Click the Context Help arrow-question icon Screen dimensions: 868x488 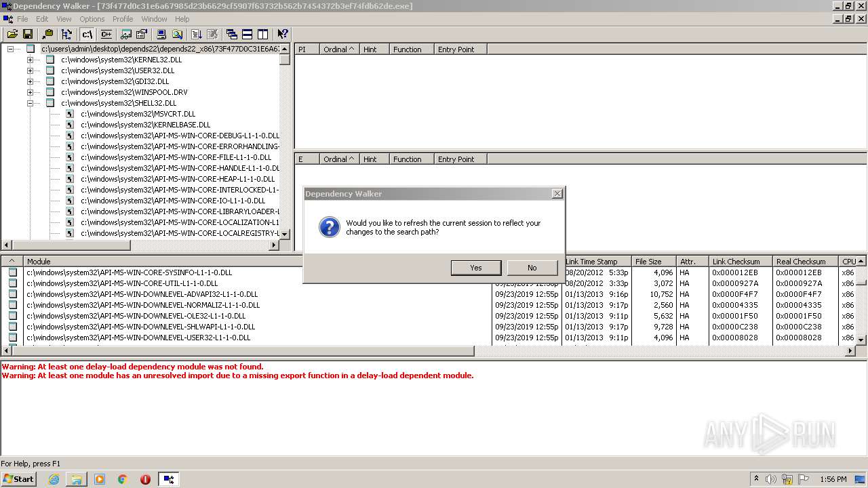[283, 34]
